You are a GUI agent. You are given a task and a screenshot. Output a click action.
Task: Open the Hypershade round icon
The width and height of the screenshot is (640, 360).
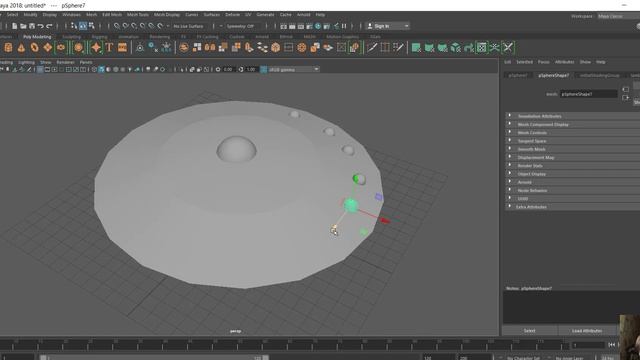point(318,26)
